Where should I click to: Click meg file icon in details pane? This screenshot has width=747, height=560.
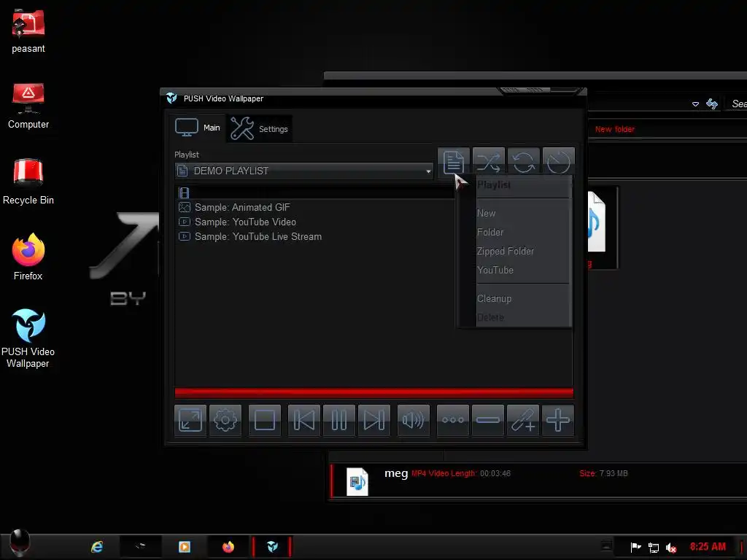(357, 482)
